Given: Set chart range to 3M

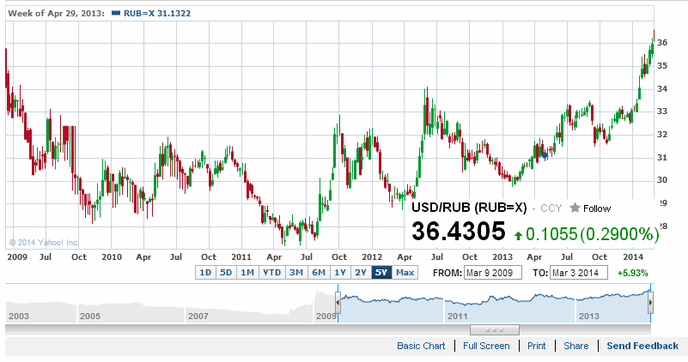Looking at the screenshot, I should pos(296,272).
